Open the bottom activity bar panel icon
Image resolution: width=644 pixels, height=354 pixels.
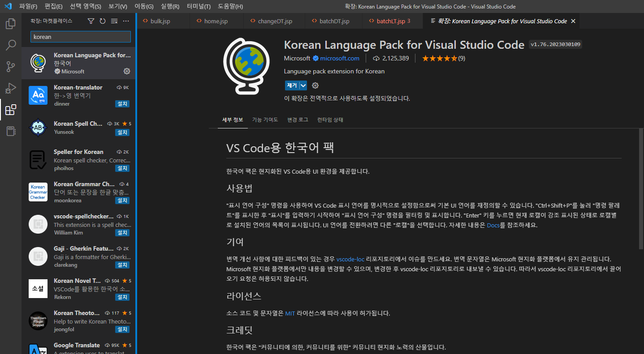[x=11, y=131]
